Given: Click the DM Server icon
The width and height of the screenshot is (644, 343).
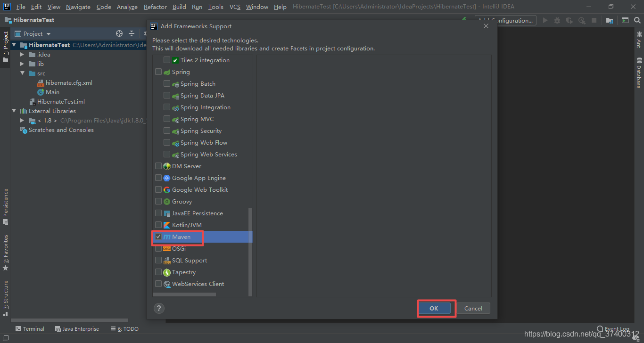Looking at the screenshot, I should 167,166.
